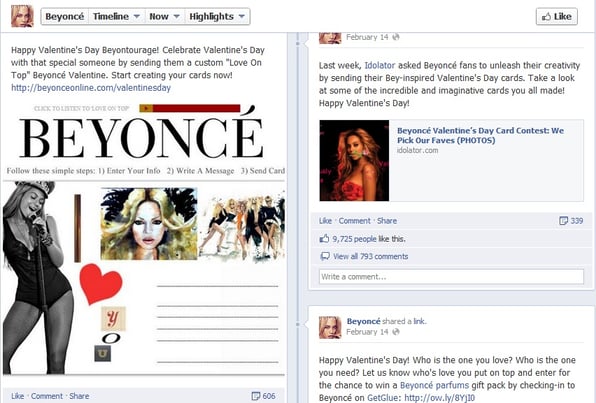This screenshot has width=596, height=403.
Task: Click the timeline dot beside GetGlue post
Action: (298, 324)
